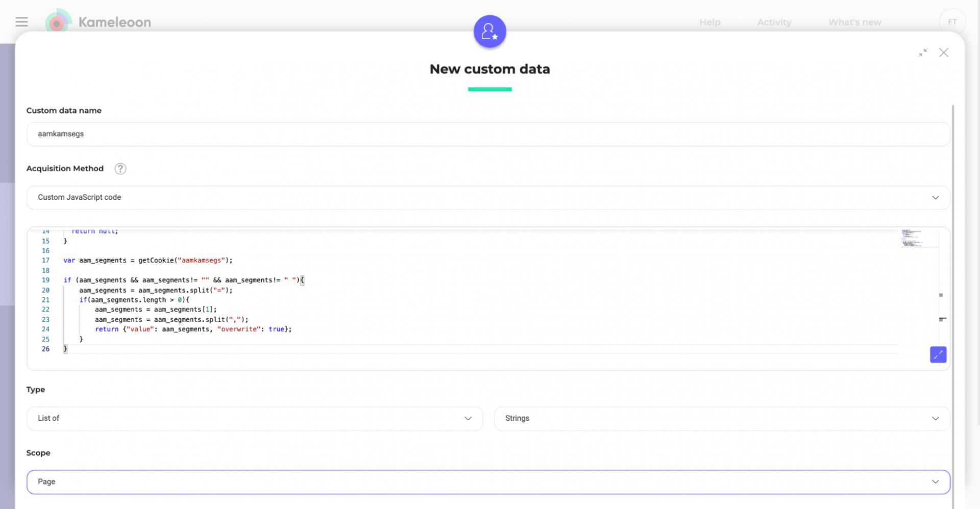This screenshot has height=509, width=980.
Task: Open the Acquisition Method help tooltip
Action: coord(120,169)
